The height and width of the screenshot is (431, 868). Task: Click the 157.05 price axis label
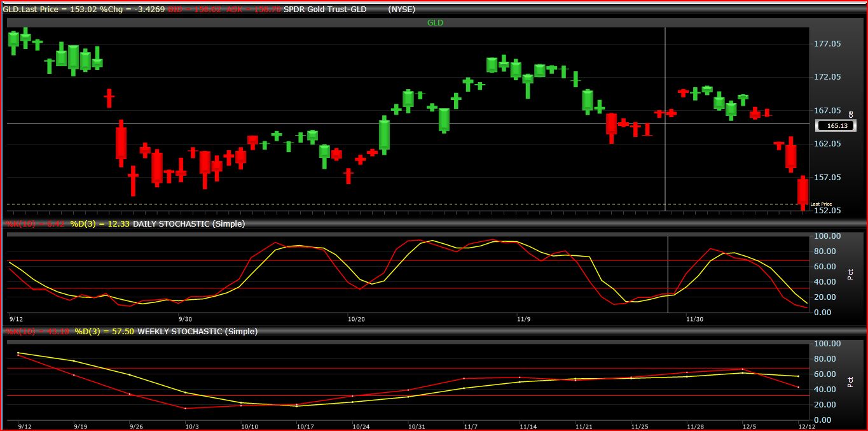[827, 177]
